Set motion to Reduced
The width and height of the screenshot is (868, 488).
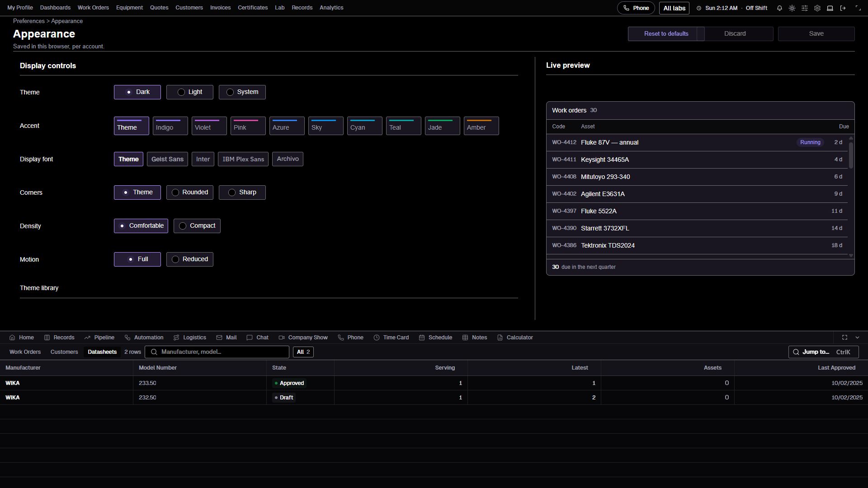[x=190, y=259]
